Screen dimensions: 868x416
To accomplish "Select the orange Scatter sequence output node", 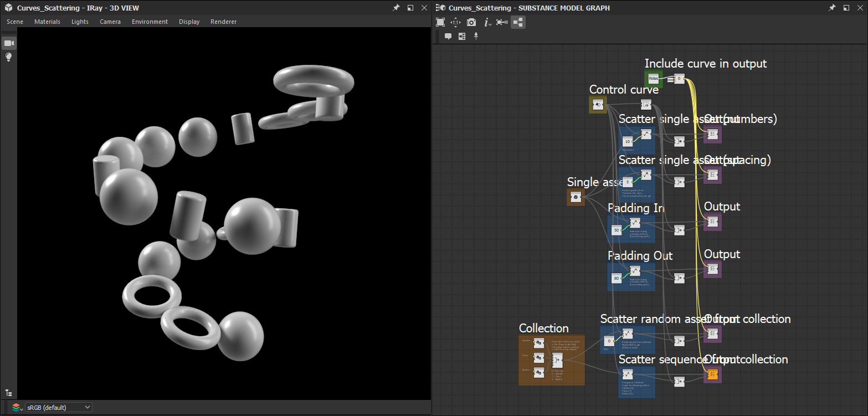I will coord(712,374).
